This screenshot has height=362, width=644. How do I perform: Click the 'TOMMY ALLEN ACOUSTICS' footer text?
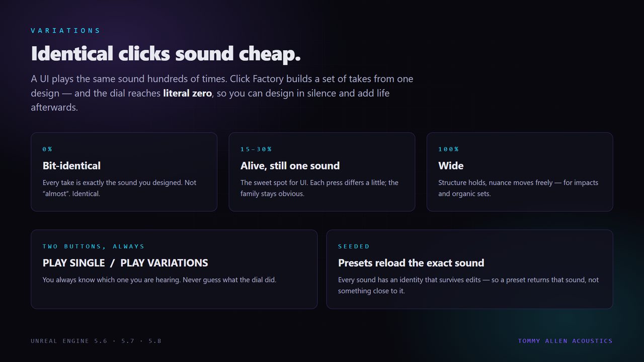pos(566,341)
